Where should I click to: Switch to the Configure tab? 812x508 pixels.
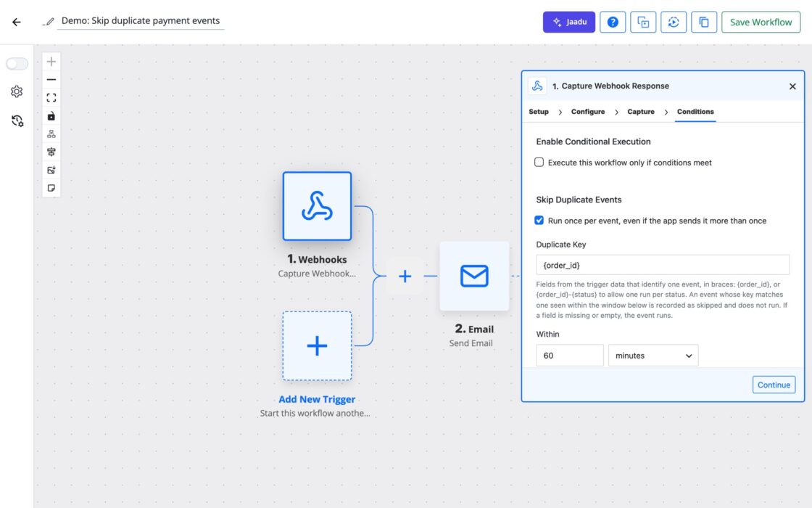click(x=588, y=112)
